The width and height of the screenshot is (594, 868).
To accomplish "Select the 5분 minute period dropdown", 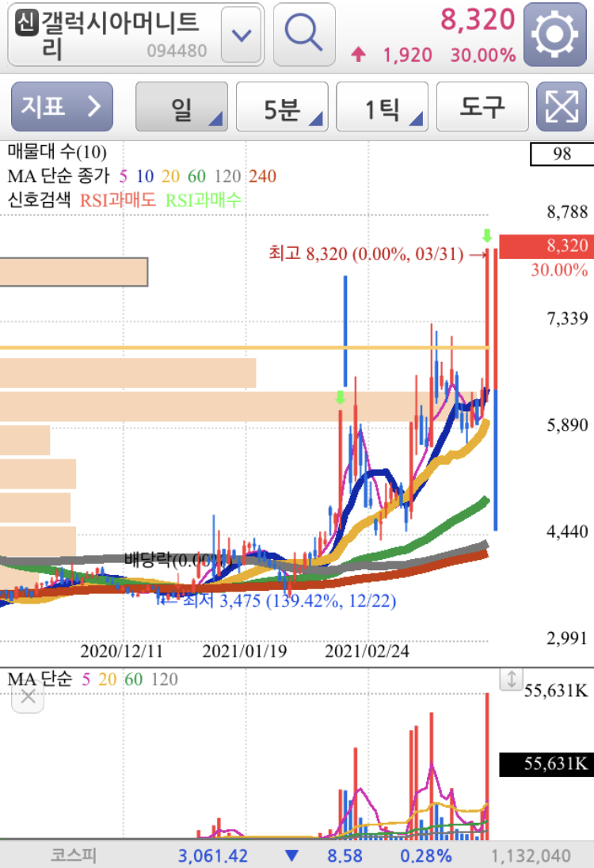I will point(282,107).
